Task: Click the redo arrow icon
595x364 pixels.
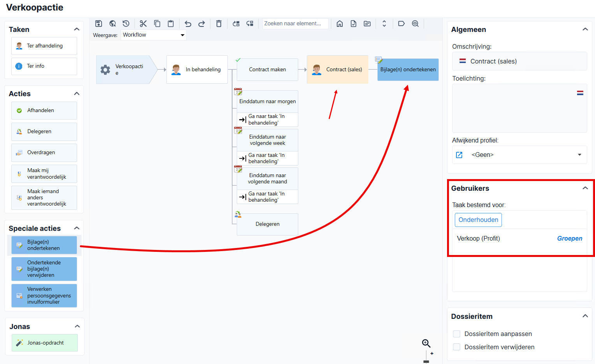Action: (x=201, y=24)
